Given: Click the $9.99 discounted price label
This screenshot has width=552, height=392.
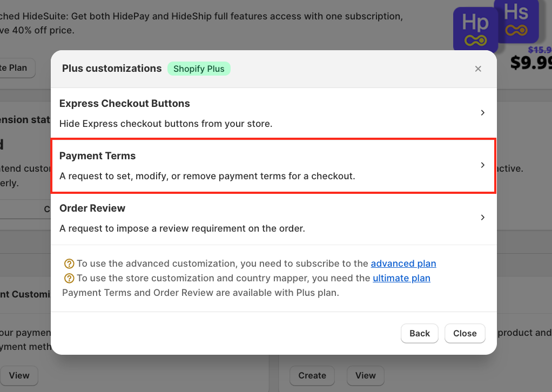Looking at the screenshot, I should (530, 63).
